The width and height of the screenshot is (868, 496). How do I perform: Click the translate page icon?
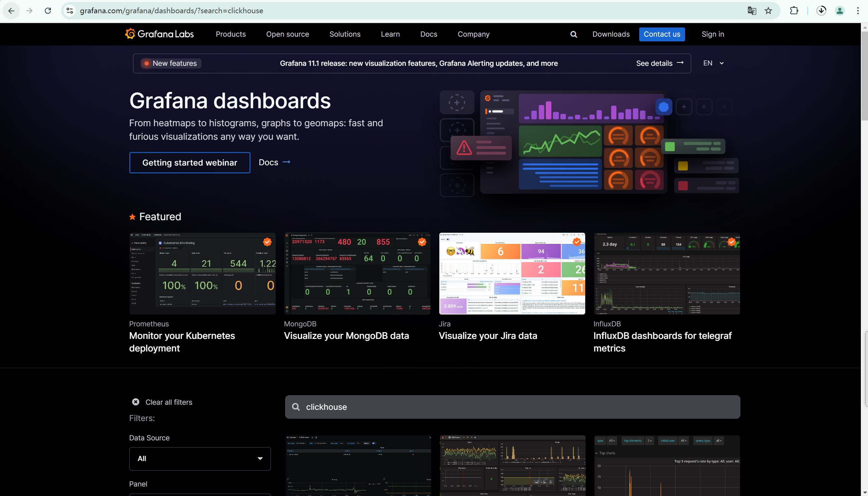[752, 11]
